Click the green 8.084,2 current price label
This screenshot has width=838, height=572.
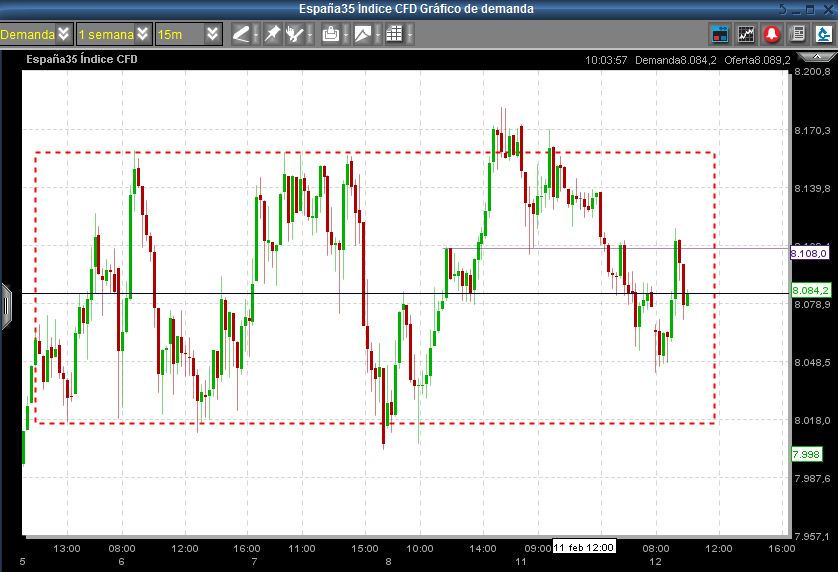click(810, 290)
